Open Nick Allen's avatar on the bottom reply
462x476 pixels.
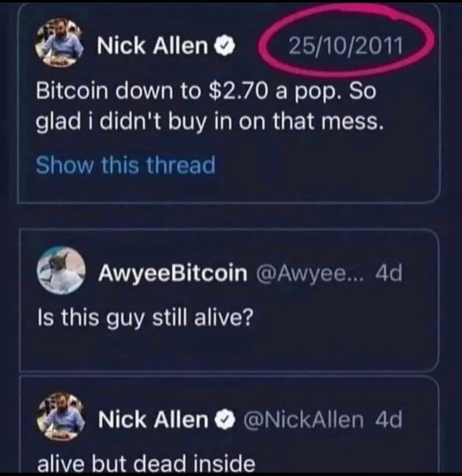(x=61, y=416)
